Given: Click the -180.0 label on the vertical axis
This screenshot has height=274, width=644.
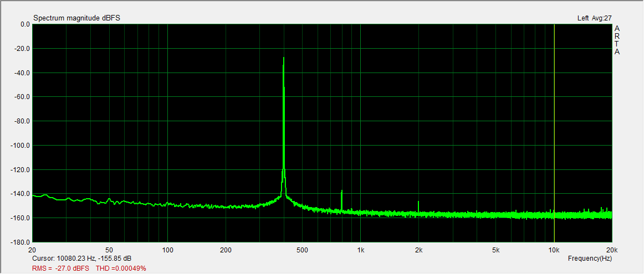Looking at the screenshot, I should (21, 242).
